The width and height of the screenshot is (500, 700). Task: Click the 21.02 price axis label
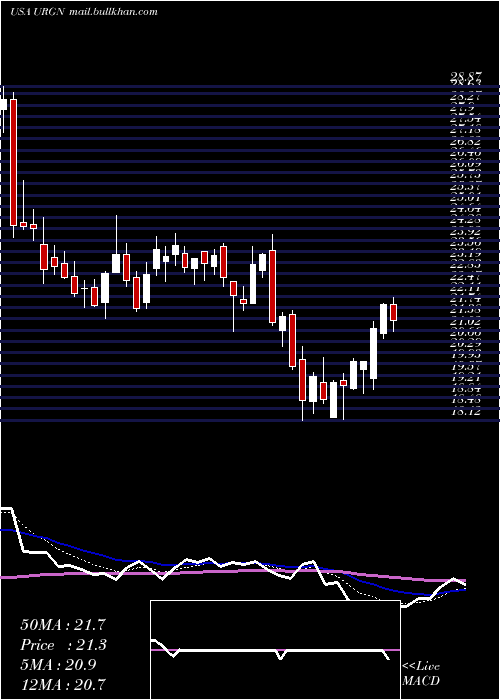coord(465,321)
